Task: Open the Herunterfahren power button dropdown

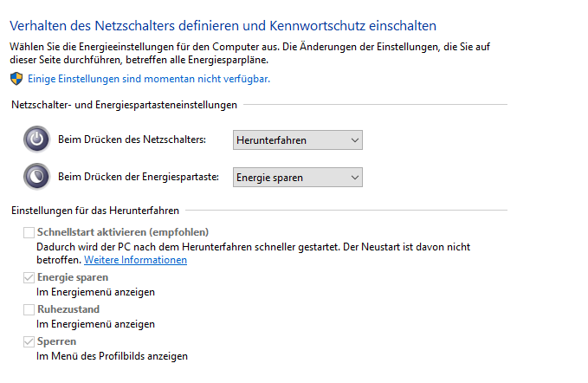Action: (x=297, y=140)
